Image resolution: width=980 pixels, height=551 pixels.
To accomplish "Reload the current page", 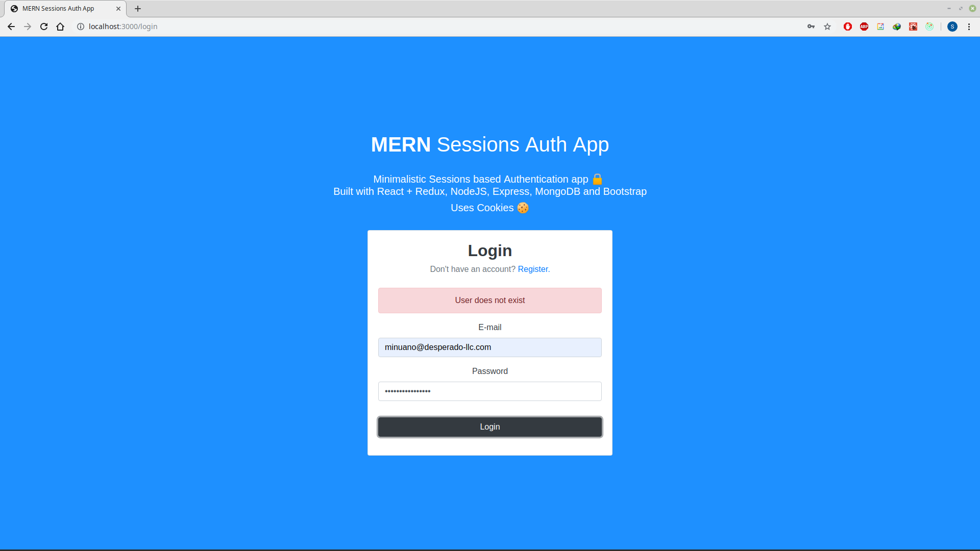I will coord(44,27).
